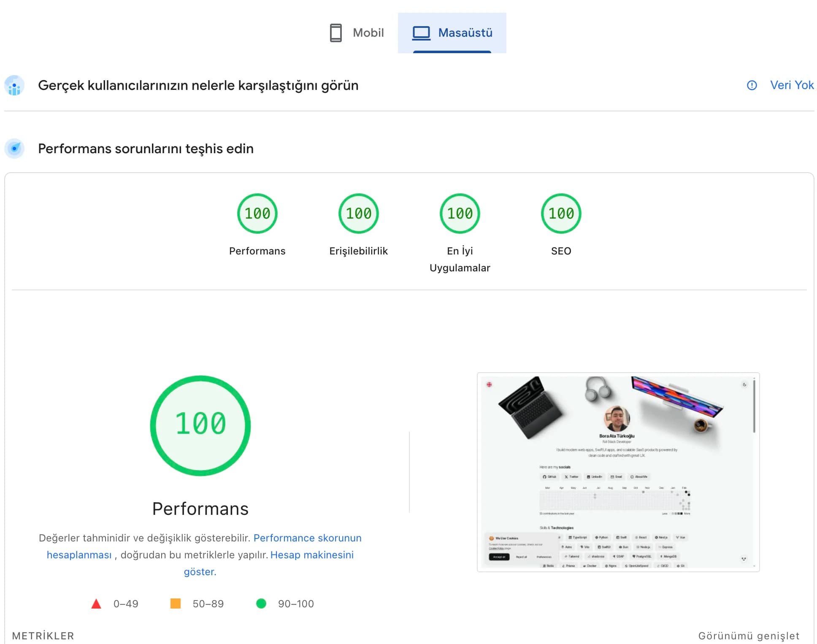Switch to the Mobil tab
This screenshot has height=644, width=817.
coord(357,32)
